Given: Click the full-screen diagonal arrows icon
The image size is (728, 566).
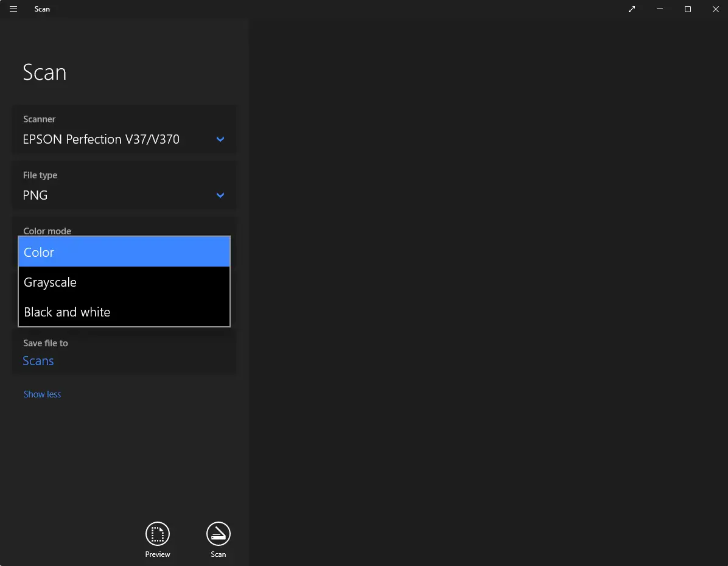Looking at the screenshot, I should pyautogui.click(x=632, y=9).
